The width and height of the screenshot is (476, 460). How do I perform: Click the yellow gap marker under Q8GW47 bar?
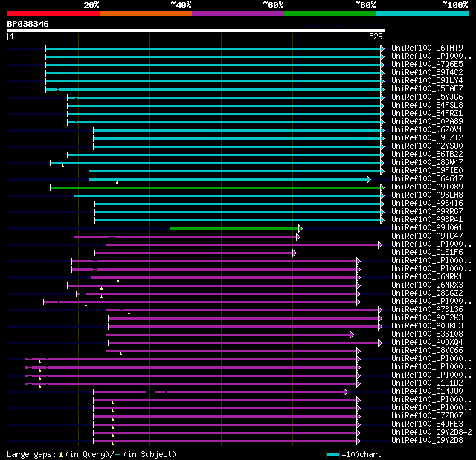pos(62,166)
